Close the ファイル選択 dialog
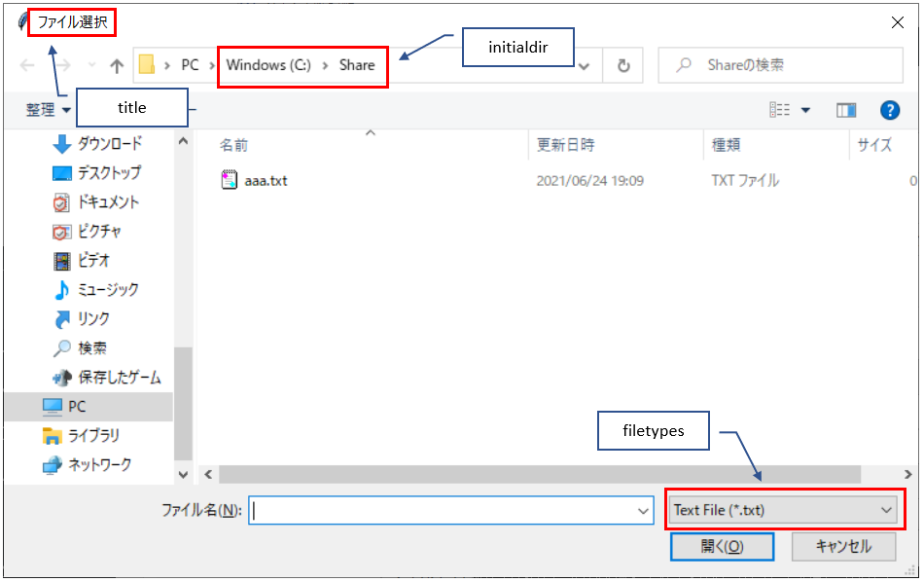 [x=898, y=22]
